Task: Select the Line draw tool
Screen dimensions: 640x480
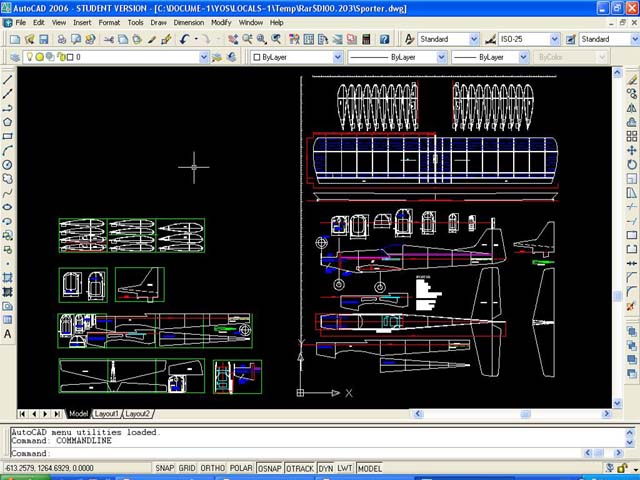Action: [7, 79]
